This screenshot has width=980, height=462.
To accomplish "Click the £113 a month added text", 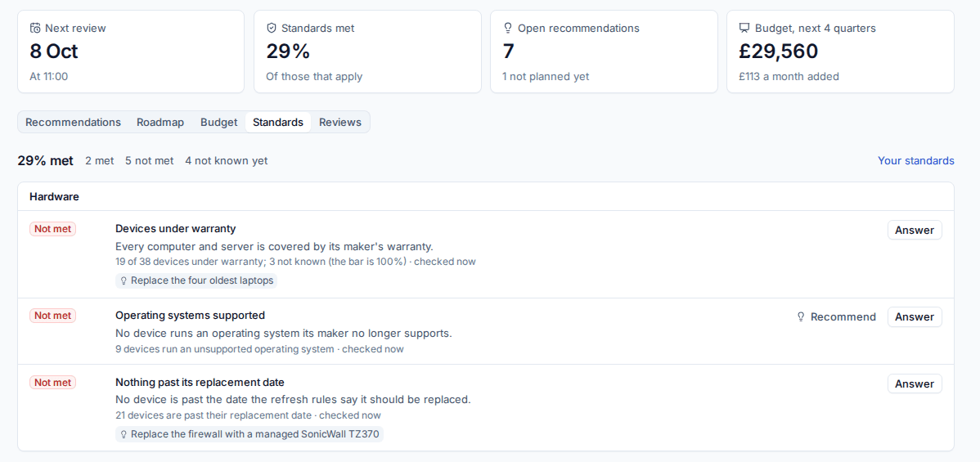I will coord(789,77).
